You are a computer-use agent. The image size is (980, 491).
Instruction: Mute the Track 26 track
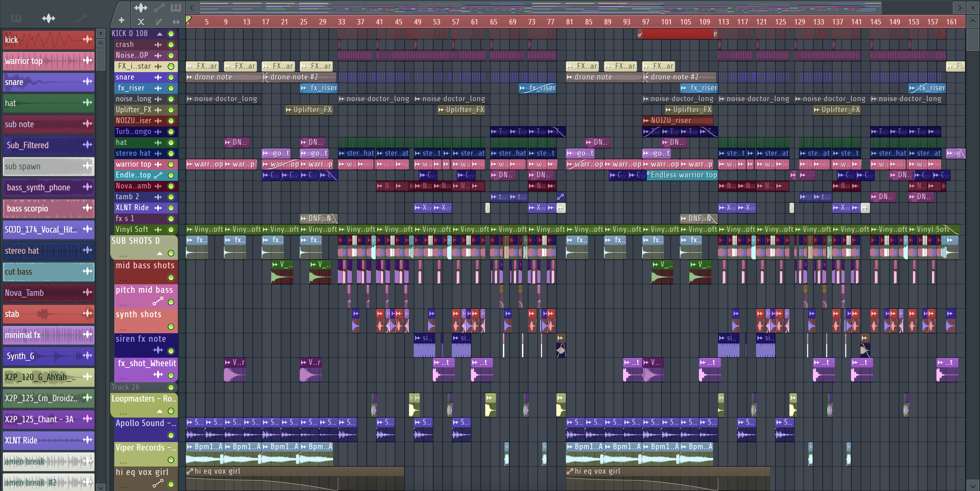[x=171, y=387]
